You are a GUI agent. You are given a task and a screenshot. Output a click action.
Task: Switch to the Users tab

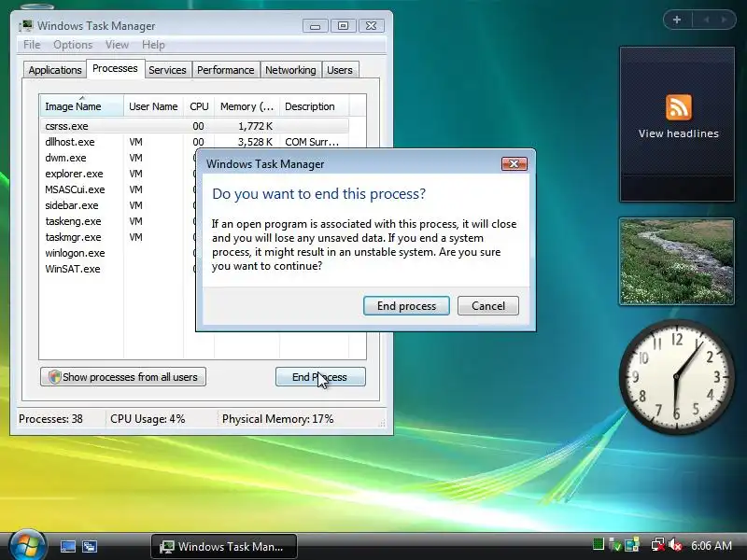(340, 70)
